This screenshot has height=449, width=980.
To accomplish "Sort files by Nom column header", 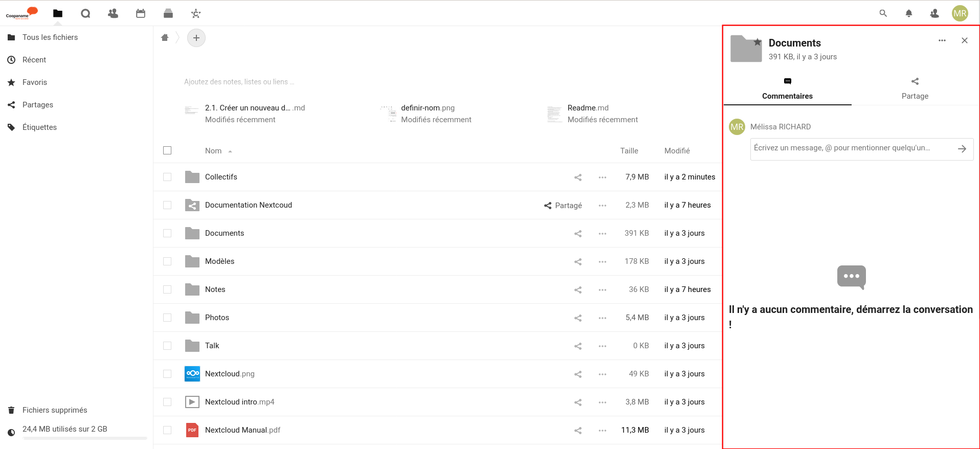I will (x=213, y=151).
